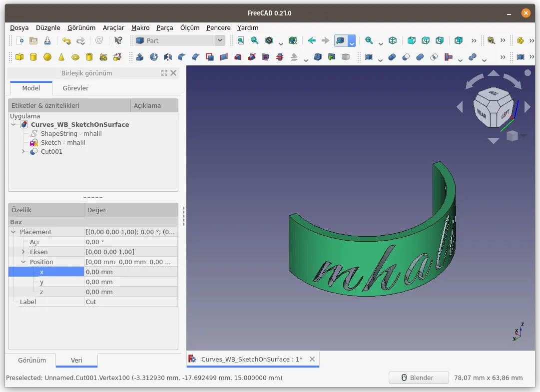Expand the Cut001 tree item
Viewport: 540px width, 392px height.
pos(23,151)
